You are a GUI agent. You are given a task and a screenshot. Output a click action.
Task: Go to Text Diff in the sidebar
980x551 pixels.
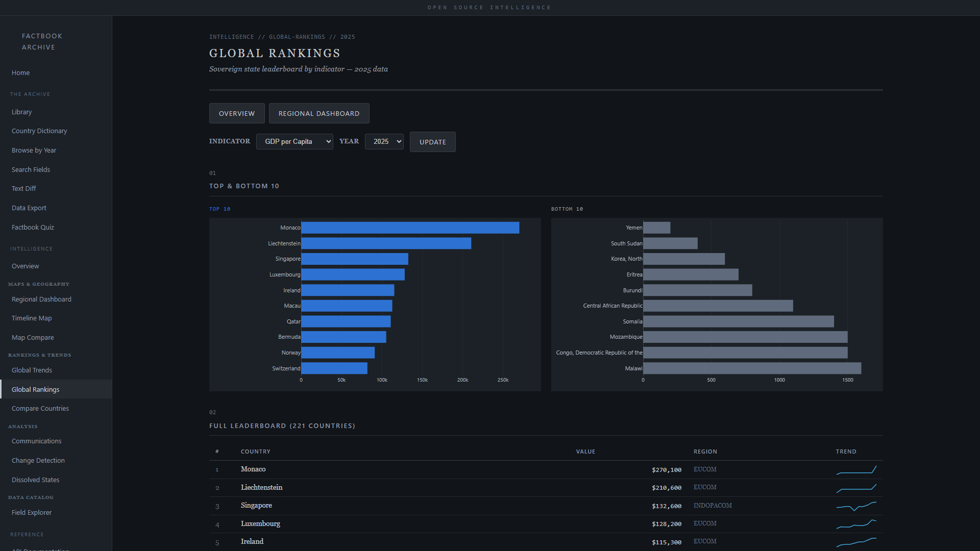(24, 189)
